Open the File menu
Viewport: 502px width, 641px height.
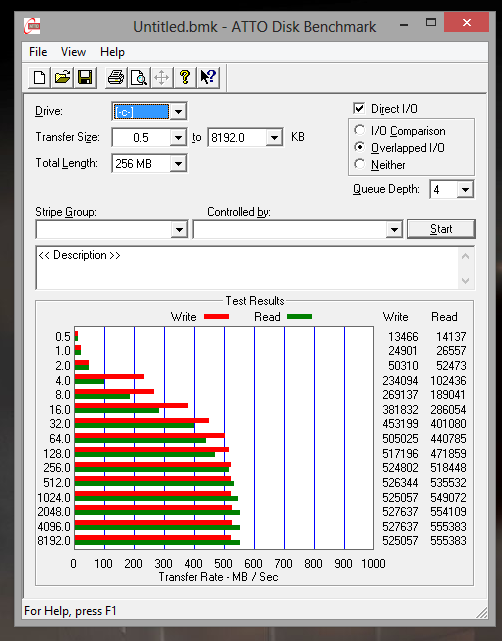point(38,52)
